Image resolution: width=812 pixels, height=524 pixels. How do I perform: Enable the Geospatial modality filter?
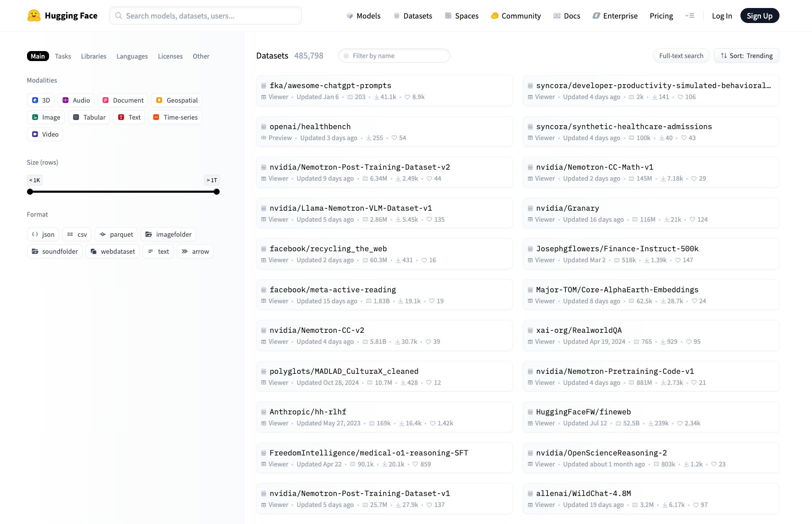click(x=177, y=100)
